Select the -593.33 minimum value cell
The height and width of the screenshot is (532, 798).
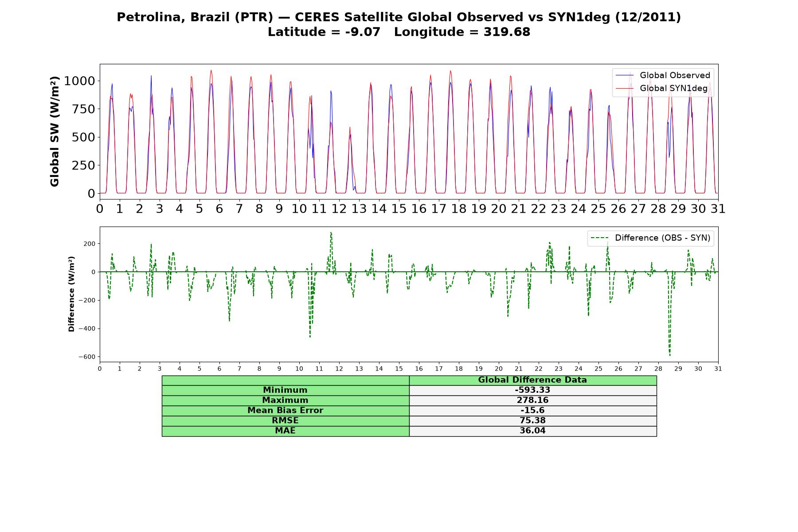pos(532,390)
